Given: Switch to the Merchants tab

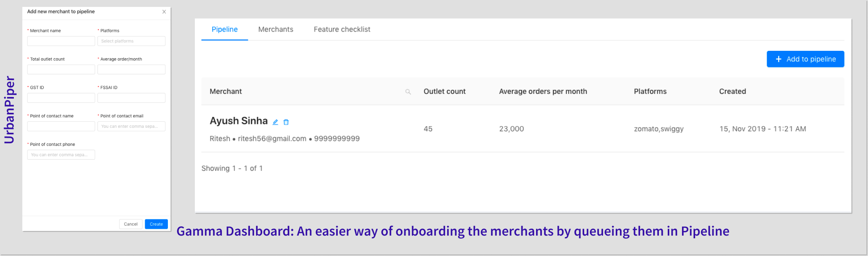Looking at the screenshot, I should click(x=276, y=29).
